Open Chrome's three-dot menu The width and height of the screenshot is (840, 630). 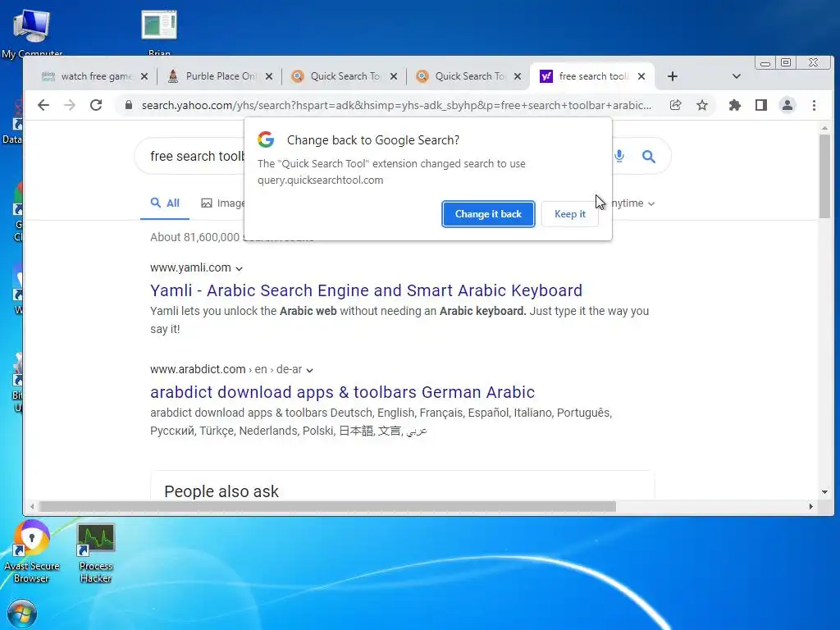pos(814,105)
